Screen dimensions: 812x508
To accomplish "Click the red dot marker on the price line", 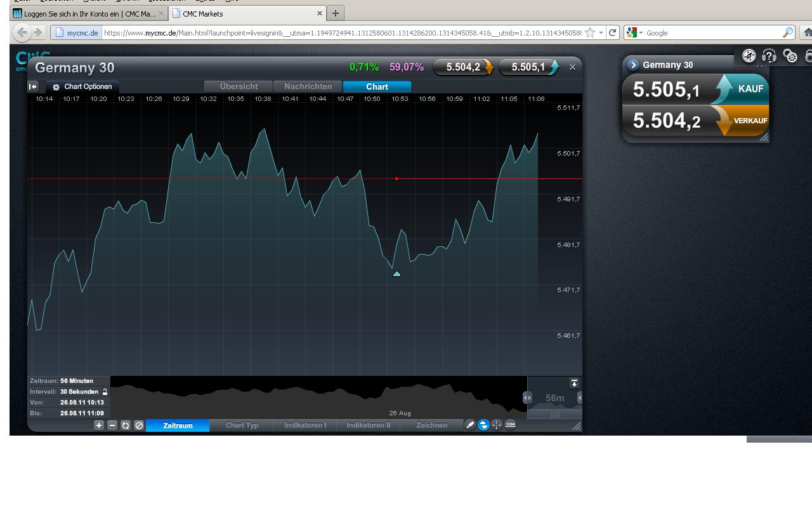I will pos(396,178).
